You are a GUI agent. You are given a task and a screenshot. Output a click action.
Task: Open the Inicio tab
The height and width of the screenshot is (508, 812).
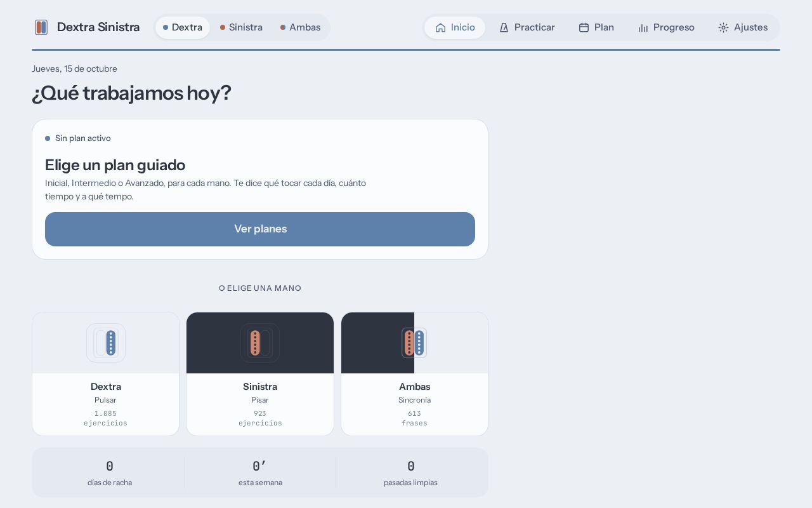(x=455, y=28)
